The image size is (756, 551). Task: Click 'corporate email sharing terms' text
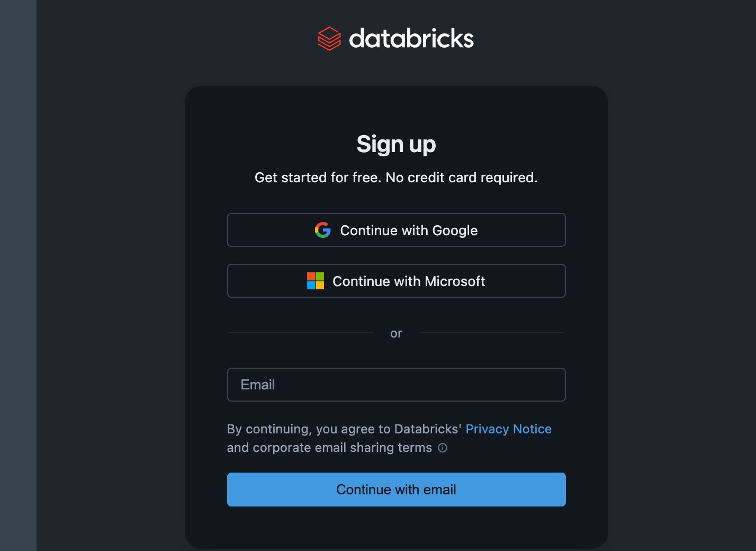coord(342,448)
